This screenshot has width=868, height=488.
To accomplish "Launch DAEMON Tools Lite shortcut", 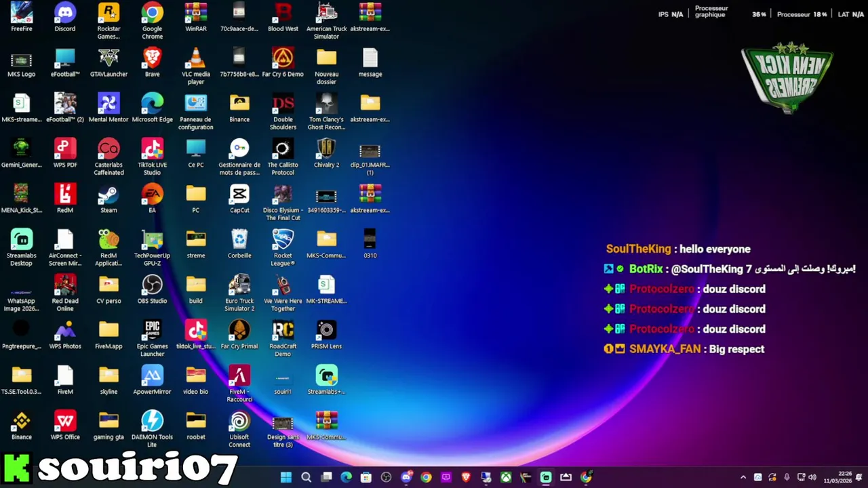I will tap(152, 430).
